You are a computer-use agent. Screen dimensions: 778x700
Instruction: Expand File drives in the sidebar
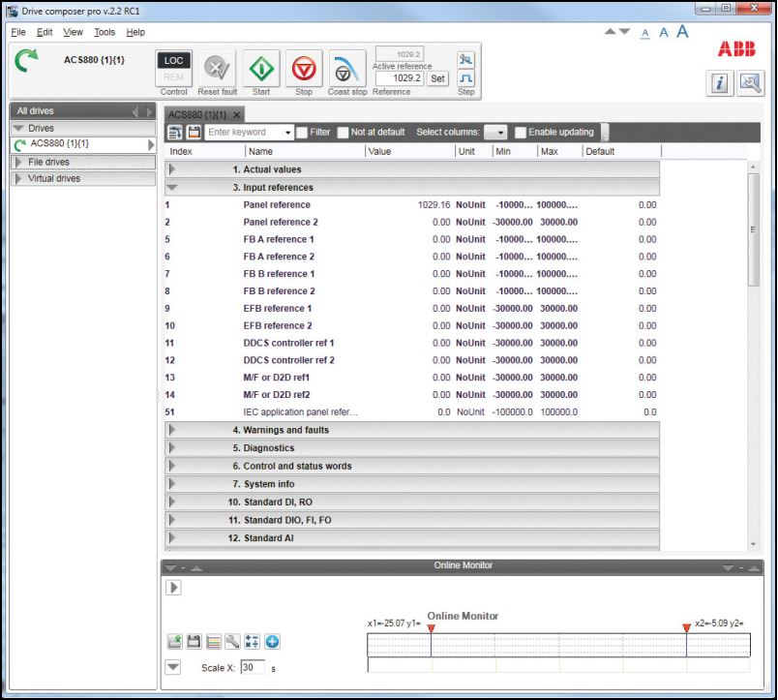point(18,162)
